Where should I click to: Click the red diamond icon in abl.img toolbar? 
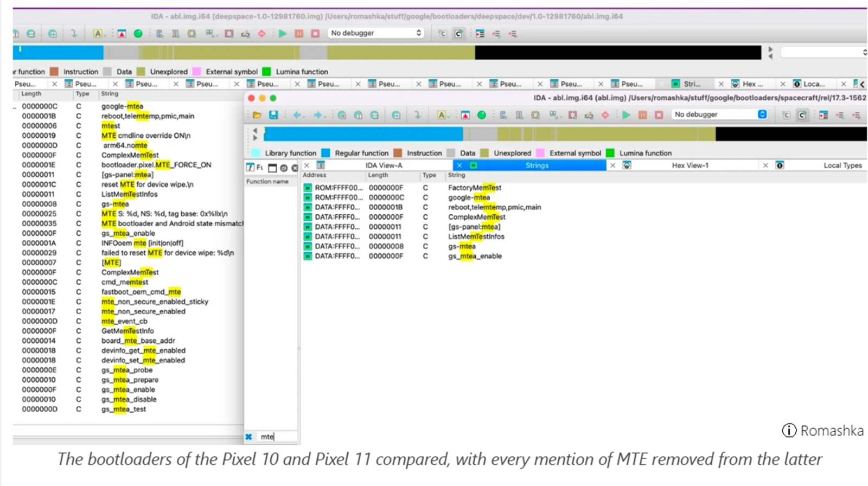(605, 115)
